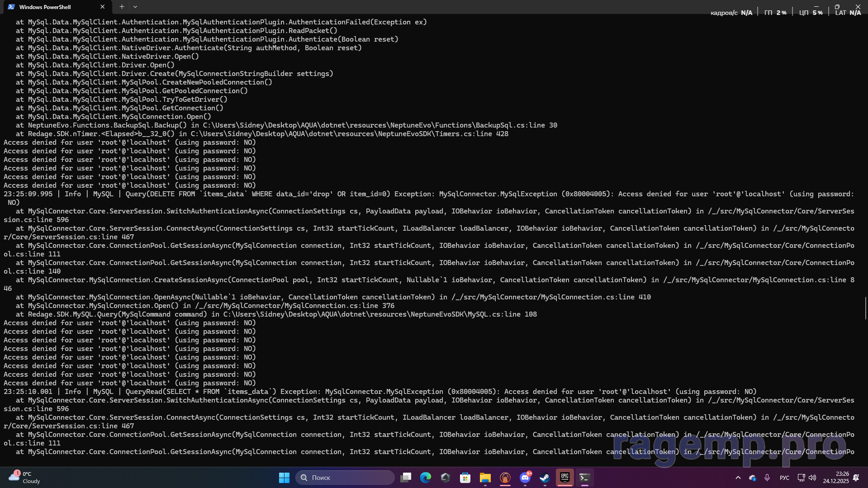
Task: Select the Windows PowerShell tab
Action: pos(50,7)
